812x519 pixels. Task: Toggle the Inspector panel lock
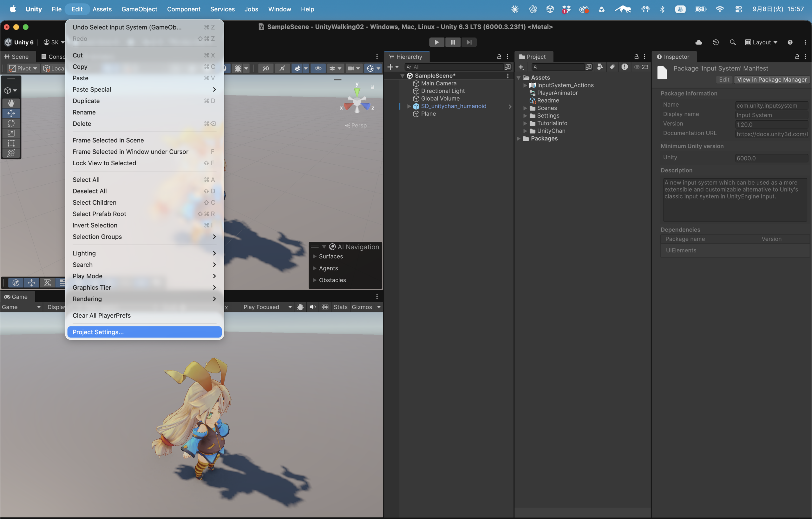click(797, 57)
